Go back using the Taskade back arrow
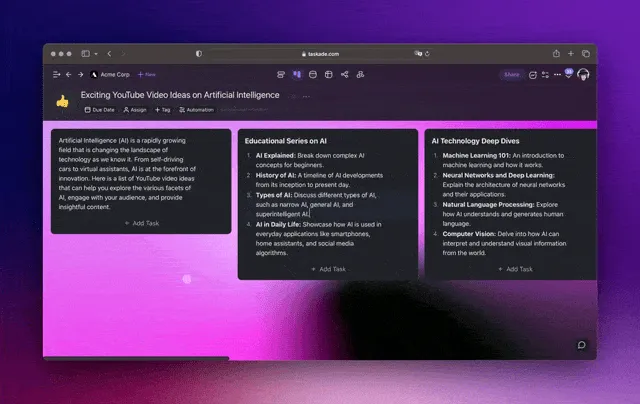The width and height of the screenshot is (640, 404). [x=69, y=75]
